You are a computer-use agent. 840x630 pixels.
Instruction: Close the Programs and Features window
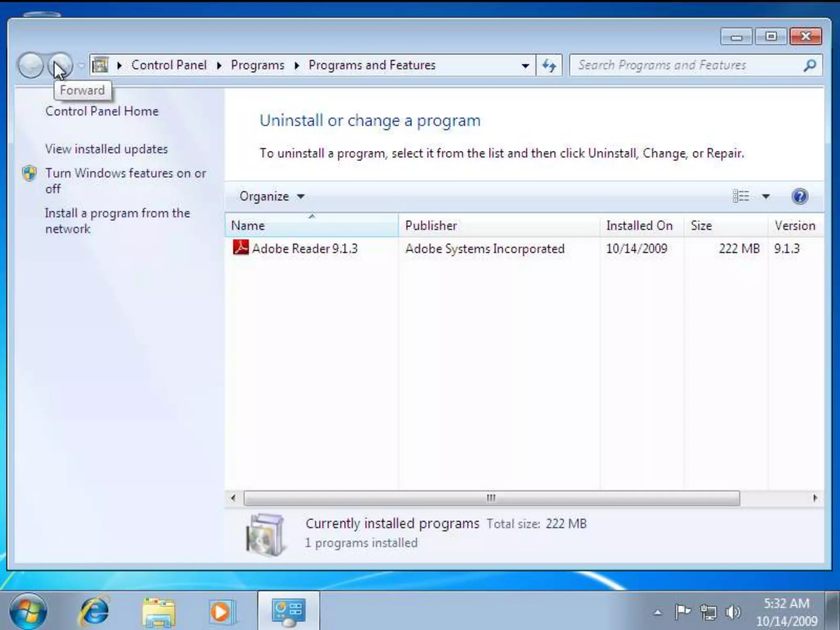(x=806, y=37)
